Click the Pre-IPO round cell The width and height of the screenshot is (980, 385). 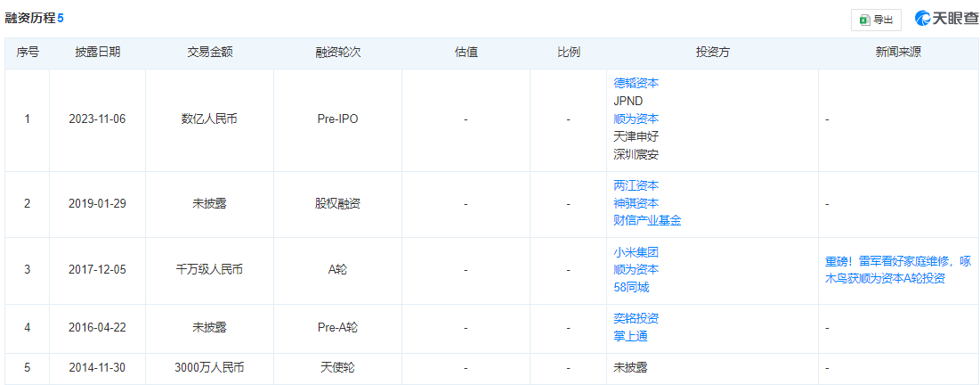(x=337, y=119)
